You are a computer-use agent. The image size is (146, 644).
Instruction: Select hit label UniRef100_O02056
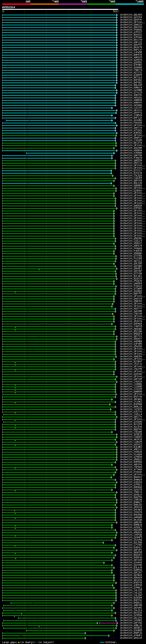131,540
